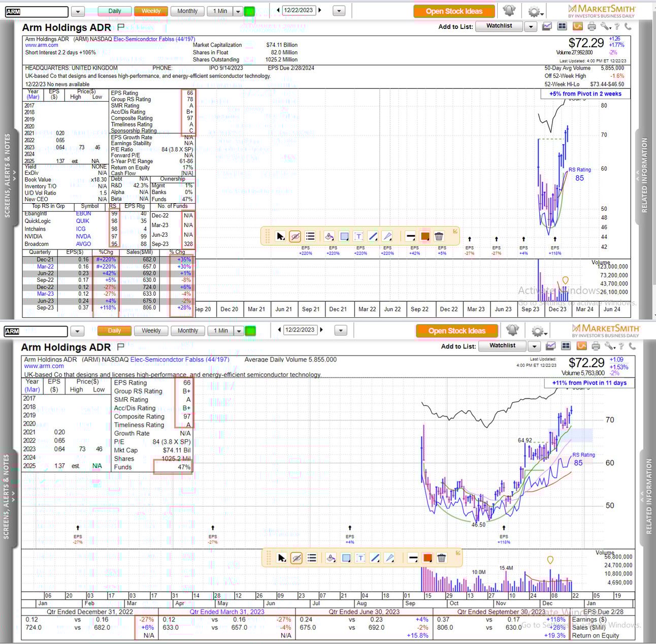Focus ARM symbol input in weekly window
This screenshot has height=644, width=656.
click(x=37, y=12)
